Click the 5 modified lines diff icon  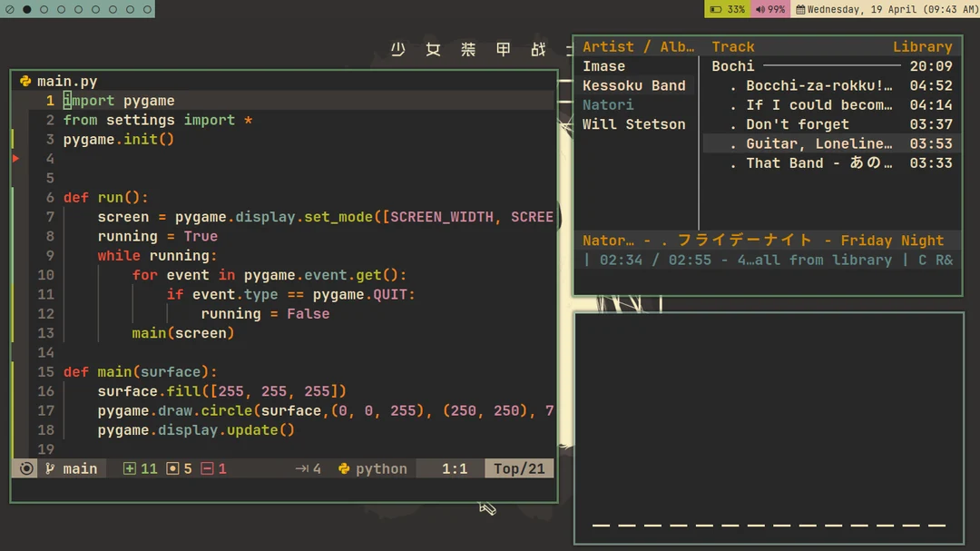[x=172, y=468]
